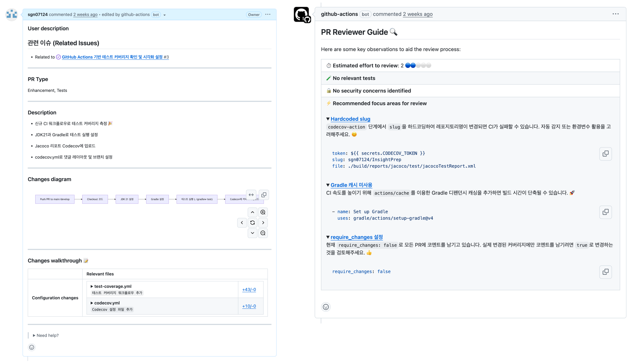Image resolution: width=633 pixels, height=364 pixels.
Task: Copy the codecov token code snippet
Action: (605, 154)
